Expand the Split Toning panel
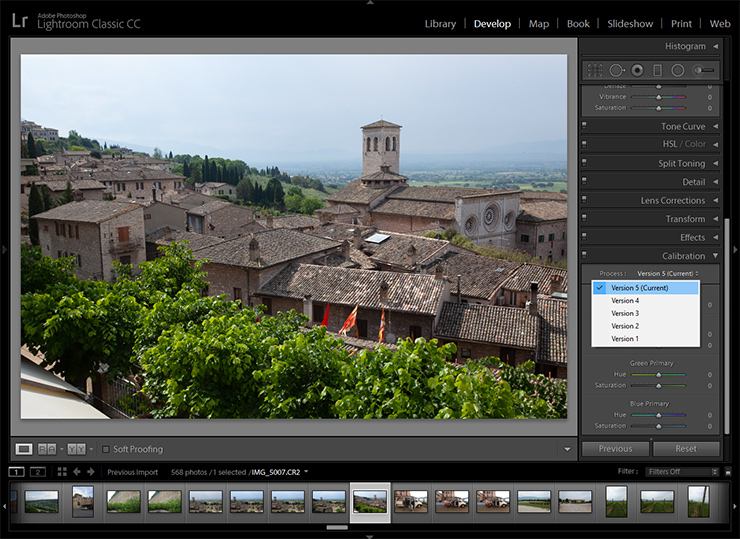740x539 pixels. click(x=715, y=163)
